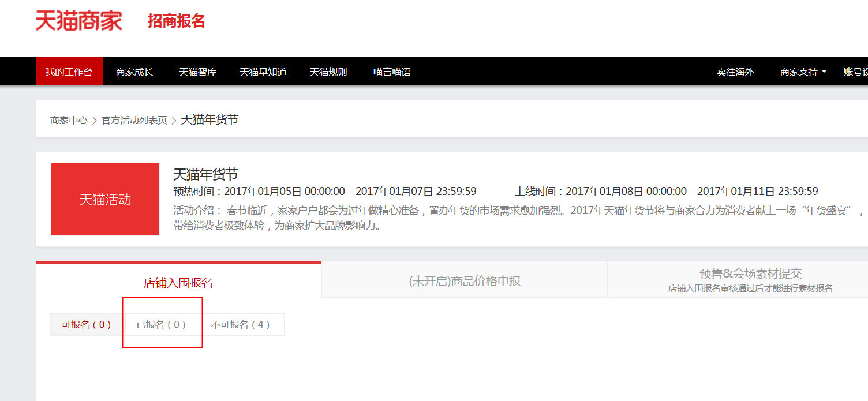The height and width of the screenshot is (401, 868).
Task: Open 商家成长 menu item
Action: pos(134,72)
